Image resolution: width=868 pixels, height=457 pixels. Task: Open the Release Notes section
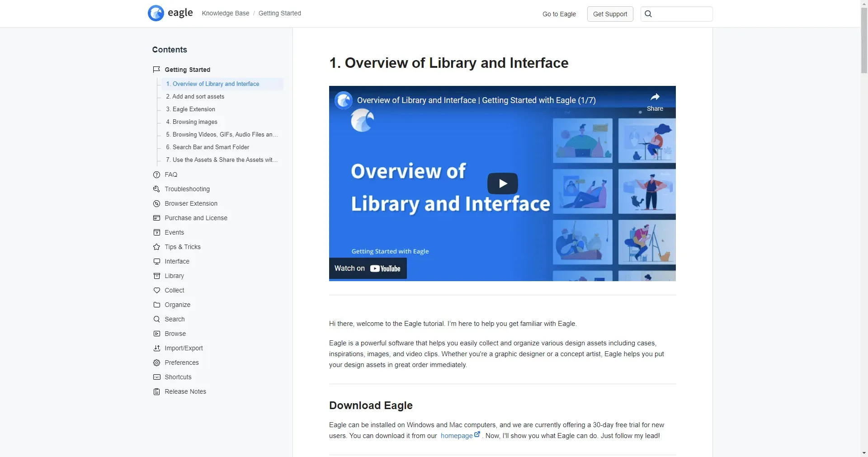click(x=185, y=391)
